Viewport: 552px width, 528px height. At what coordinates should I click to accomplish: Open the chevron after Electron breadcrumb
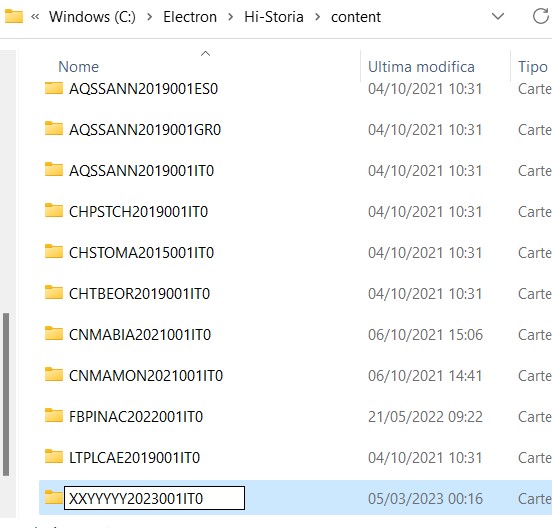(x=231, y=17)
